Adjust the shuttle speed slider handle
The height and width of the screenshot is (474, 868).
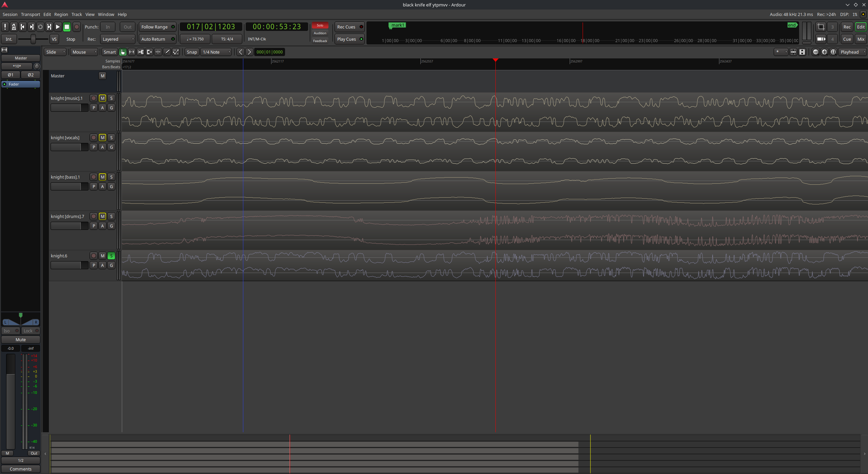click(33, 39)
